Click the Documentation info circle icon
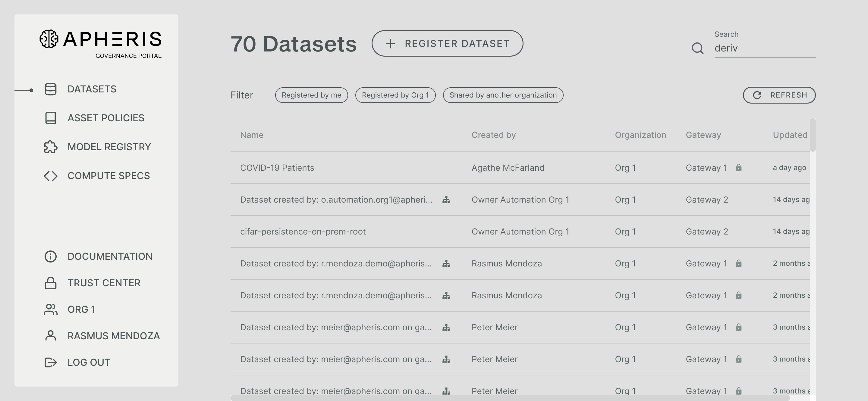868x401 pixels. coord(51,256)
